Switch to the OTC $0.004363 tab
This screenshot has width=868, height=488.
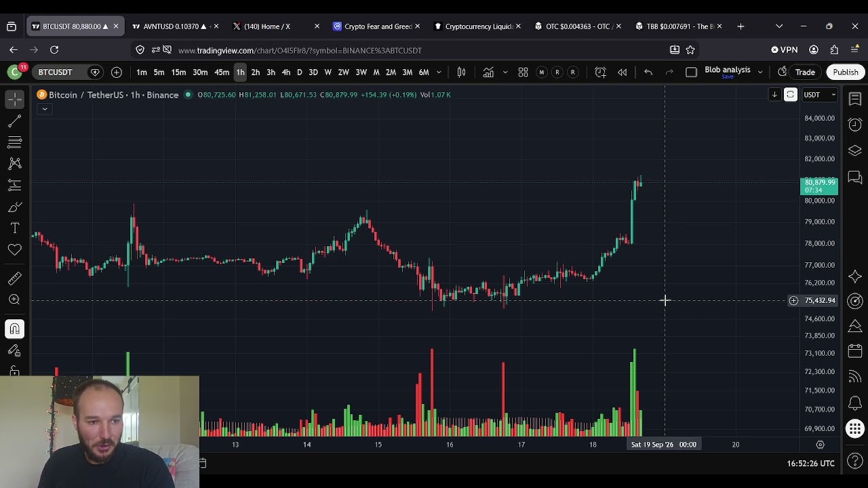click(578, 26)
